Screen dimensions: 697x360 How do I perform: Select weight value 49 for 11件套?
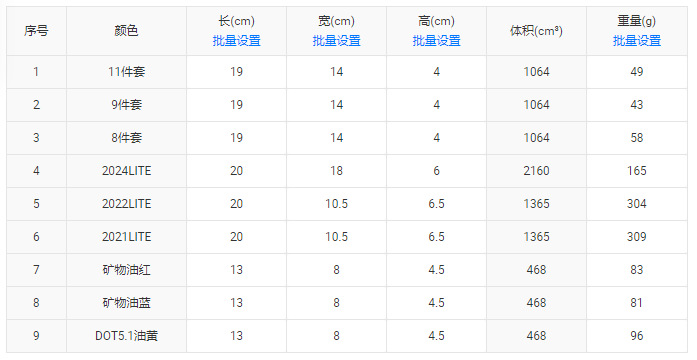(637, 72)
